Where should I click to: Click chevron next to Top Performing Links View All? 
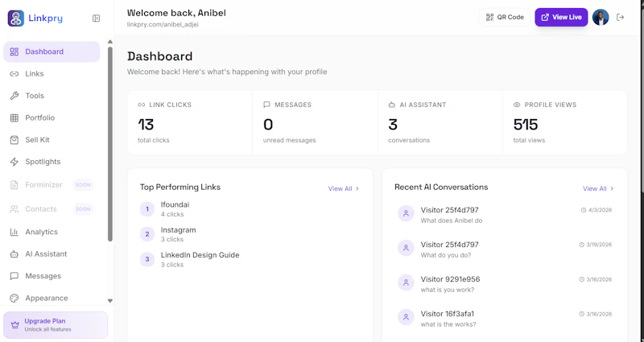[357, 189]
